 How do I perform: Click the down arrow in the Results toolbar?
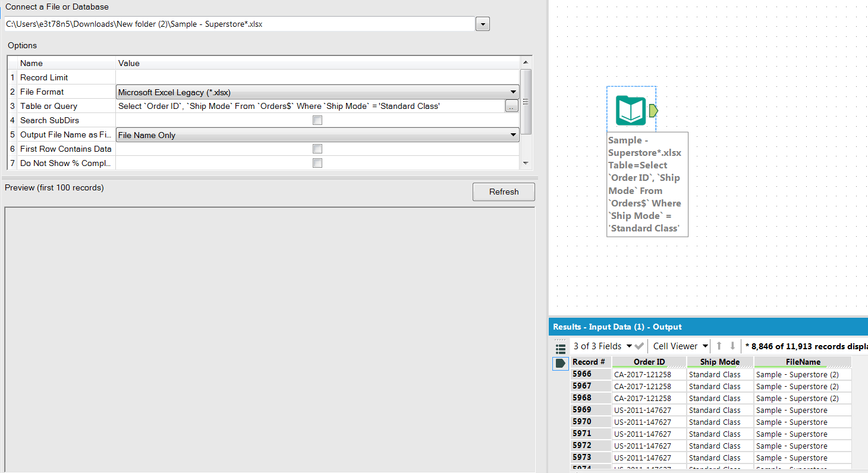click(x=732, y=346)
